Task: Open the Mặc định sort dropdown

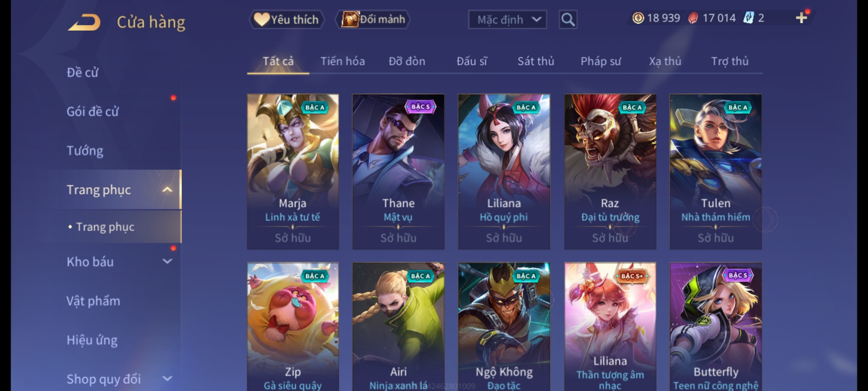Action: 507,20
